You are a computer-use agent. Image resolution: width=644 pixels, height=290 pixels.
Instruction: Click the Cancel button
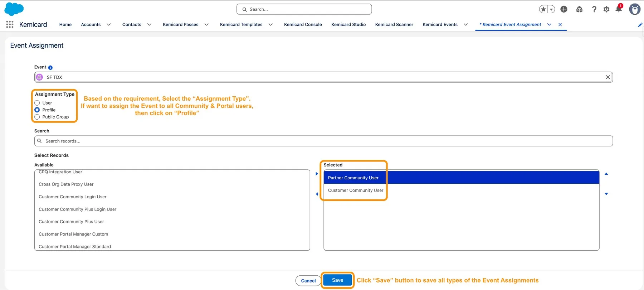tap(308, 281)
